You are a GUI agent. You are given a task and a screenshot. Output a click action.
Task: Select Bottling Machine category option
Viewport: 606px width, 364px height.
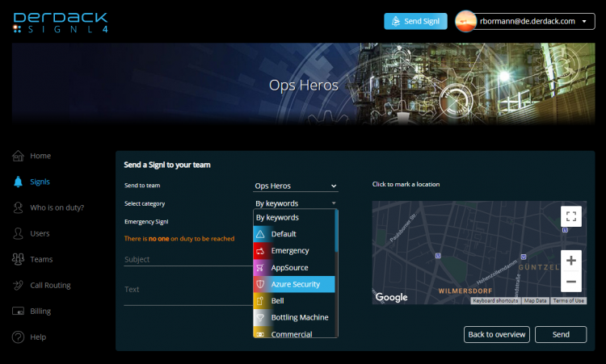tap(294, 317)
